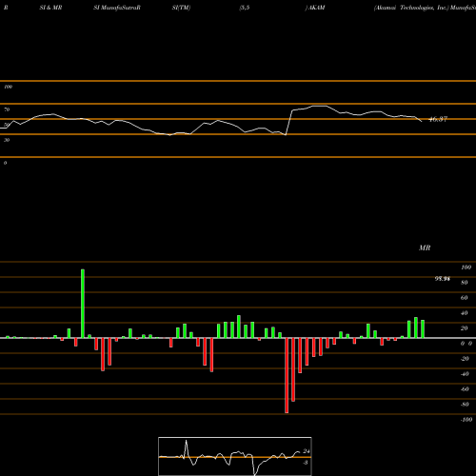
Task: Click the 100 label on the RSI axis
Action: tap(8, 87)
